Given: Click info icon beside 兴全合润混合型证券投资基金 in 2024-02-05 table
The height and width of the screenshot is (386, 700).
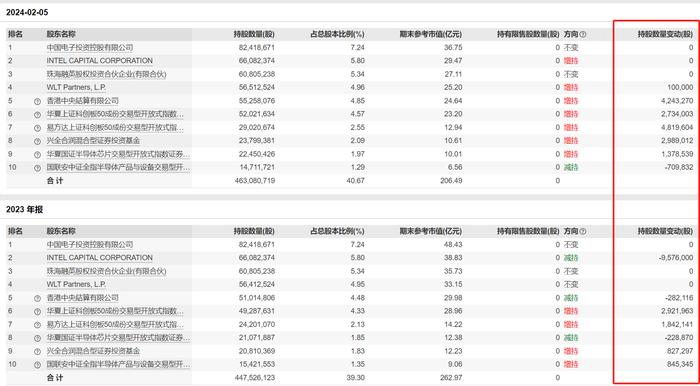Looking at the screenshot, I should [38, 141].
